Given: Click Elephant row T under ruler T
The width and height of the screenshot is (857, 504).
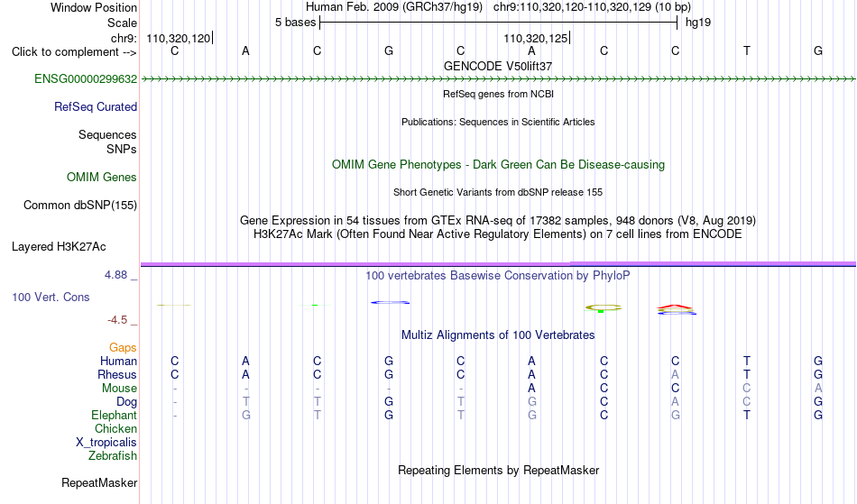Looking at the screenshot, I should tap(747, 416).
